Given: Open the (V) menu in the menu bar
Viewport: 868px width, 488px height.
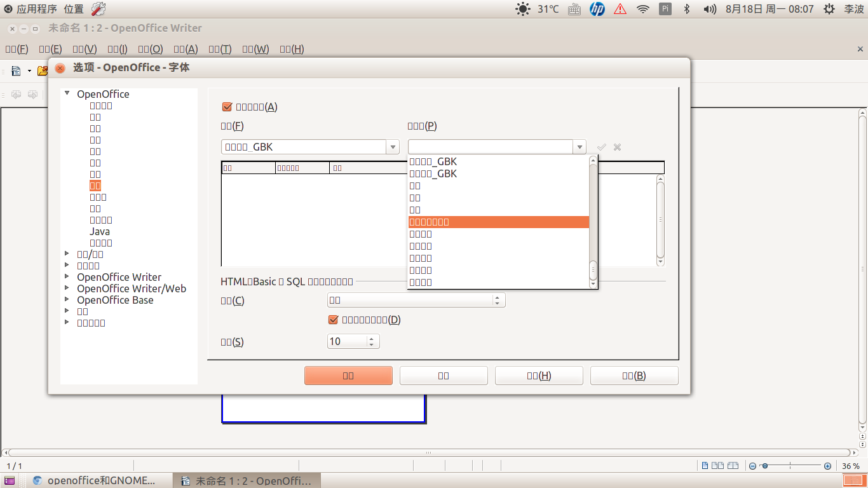Looking at the screenshot, I should [x=85, y=49].
